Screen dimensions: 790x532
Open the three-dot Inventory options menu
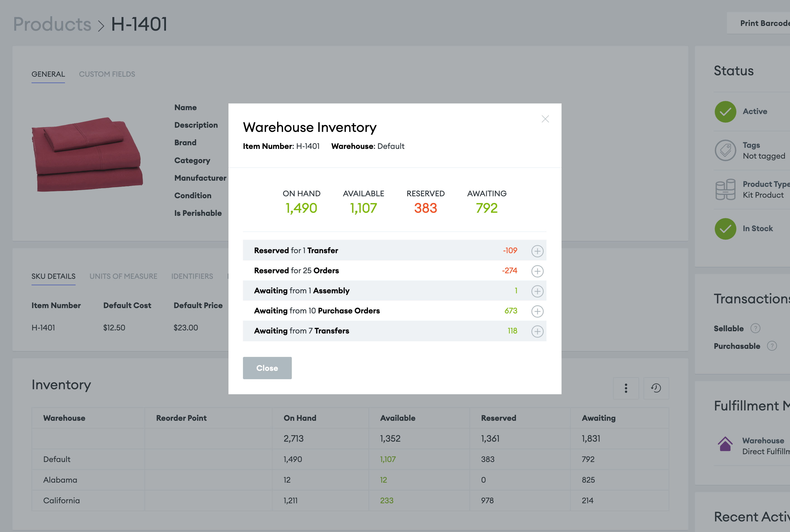coord(626,388)
